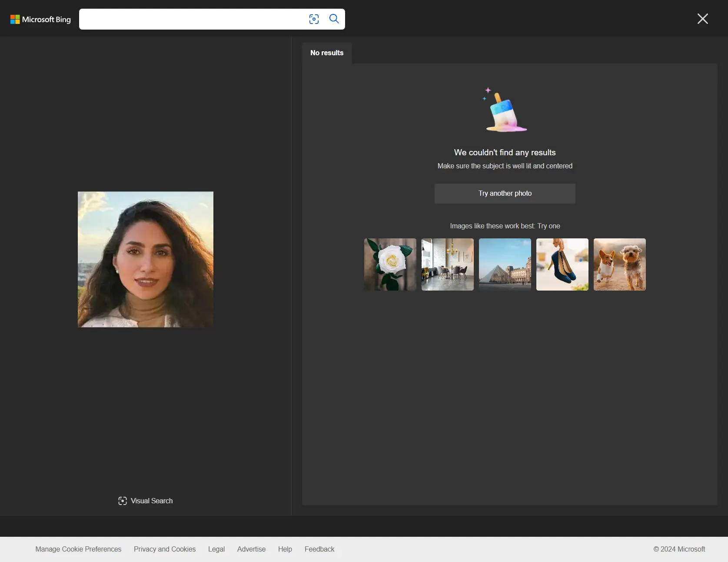Try the dining room sample image
Screen dimensions: 728x562
click(447, 264)
